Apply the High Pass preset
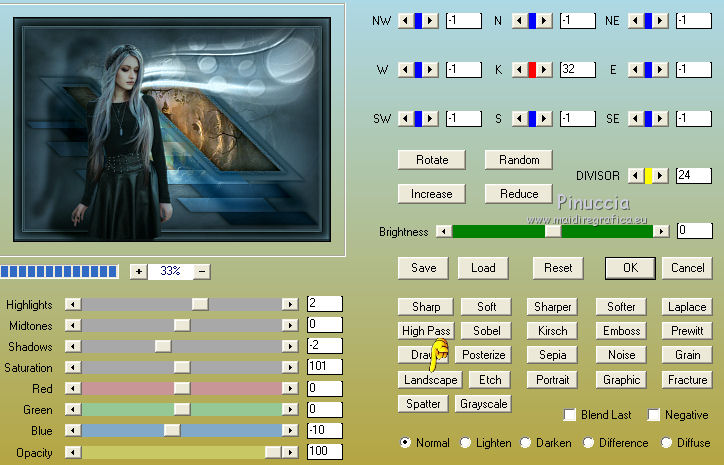This screenshot has height=465, width=724. pyautogui.click(x=426, y=331)
